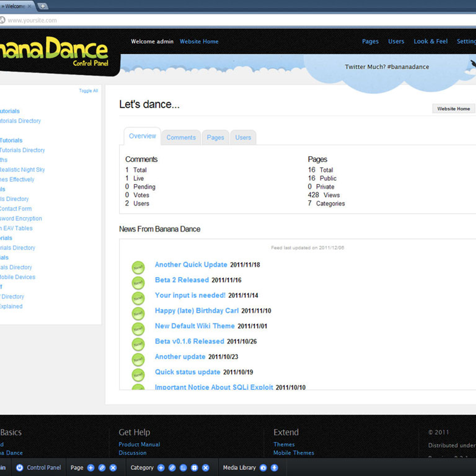Switch to the Comments tab
Image resolution: width=476 pixels, height=476 pixels.
pyautogui.click(x=181, y=137)
